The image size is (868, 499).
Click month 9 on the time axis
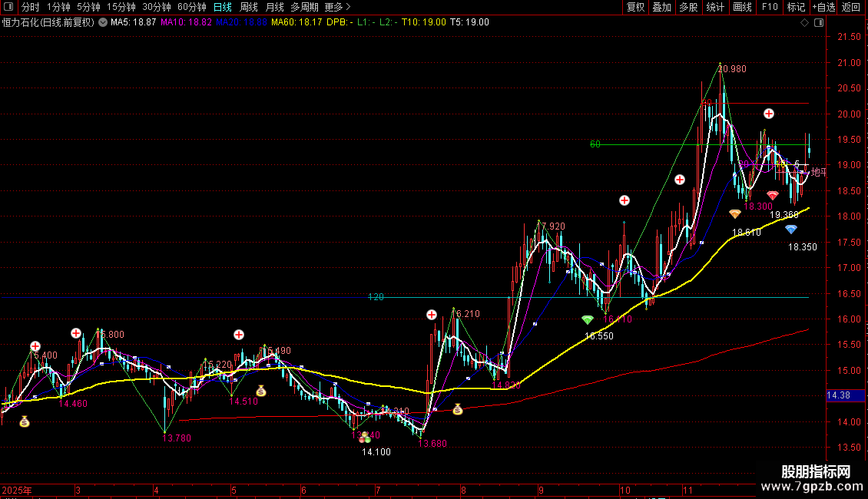pos(541,490)
